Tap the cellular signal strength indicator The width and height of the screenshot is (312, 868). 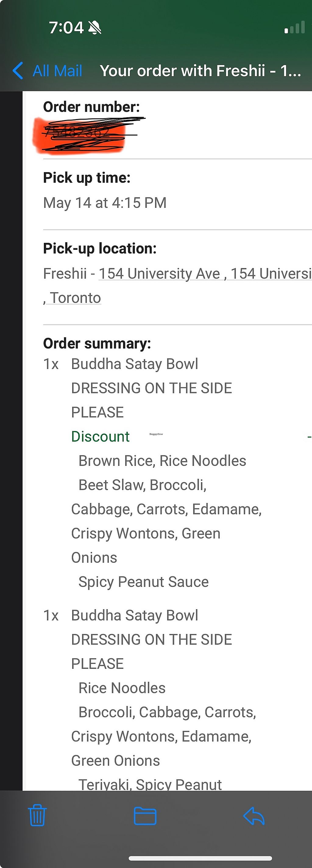point(294,28)
